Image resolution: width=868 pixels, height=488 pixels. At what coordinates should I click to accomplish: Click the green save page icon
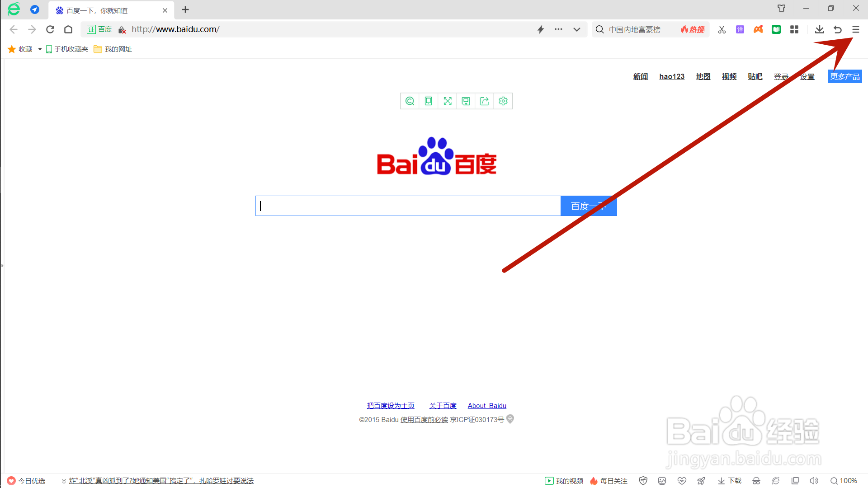(466, 101)
